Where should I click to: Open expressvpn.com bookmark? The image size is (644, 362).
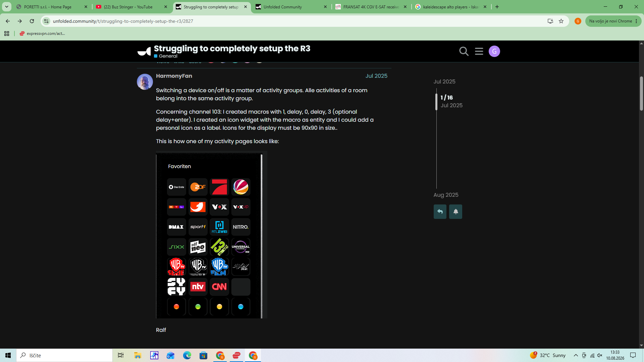[x=42, y=34]
